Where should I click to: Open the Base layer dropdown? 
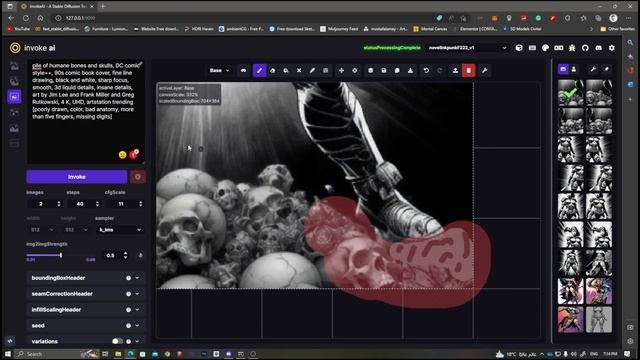(220, 71)
